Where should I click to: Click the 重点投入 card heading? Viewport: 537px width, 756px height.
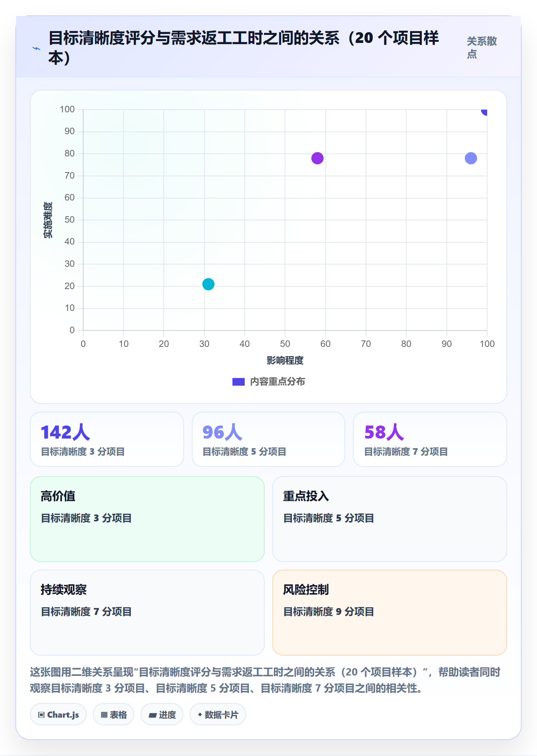pos(306,496)
